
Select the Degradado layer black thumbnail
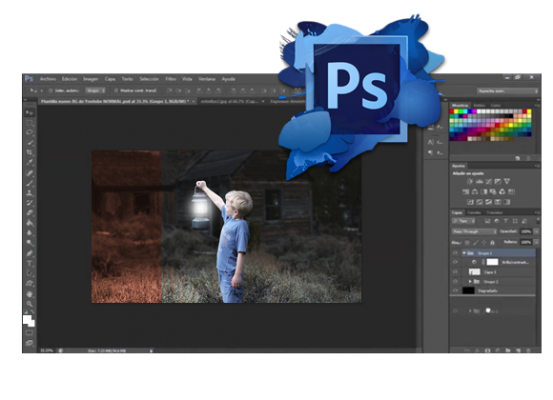468,291
